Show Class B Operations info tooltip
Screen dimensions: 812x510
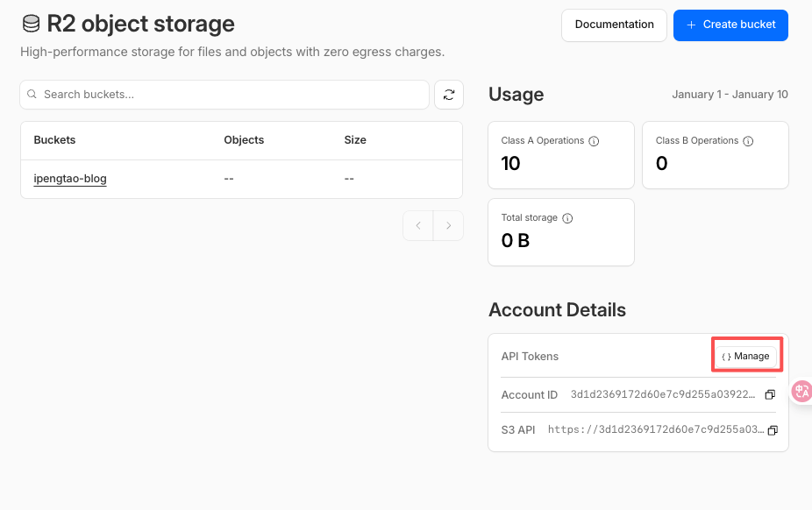click(x=748, y=141)
